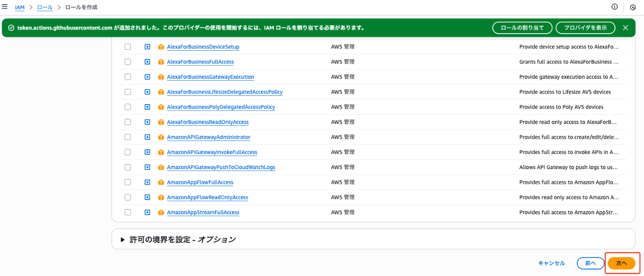Expand the AmazonAppFlowReadOnlyAccess row plus icon
Image resolution: width=644 pixels, height=276 pixels.
pos(147,197)
